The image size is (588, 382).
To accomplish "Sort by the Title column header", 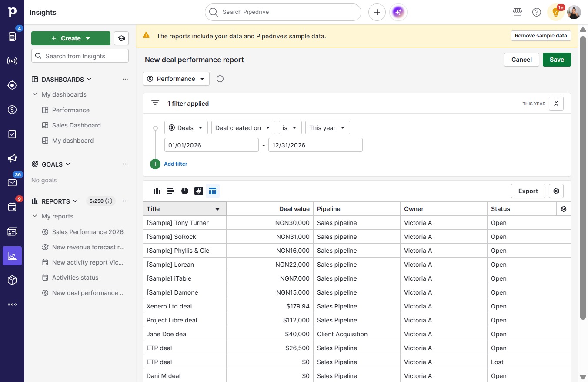I will [x=184, y=209].
